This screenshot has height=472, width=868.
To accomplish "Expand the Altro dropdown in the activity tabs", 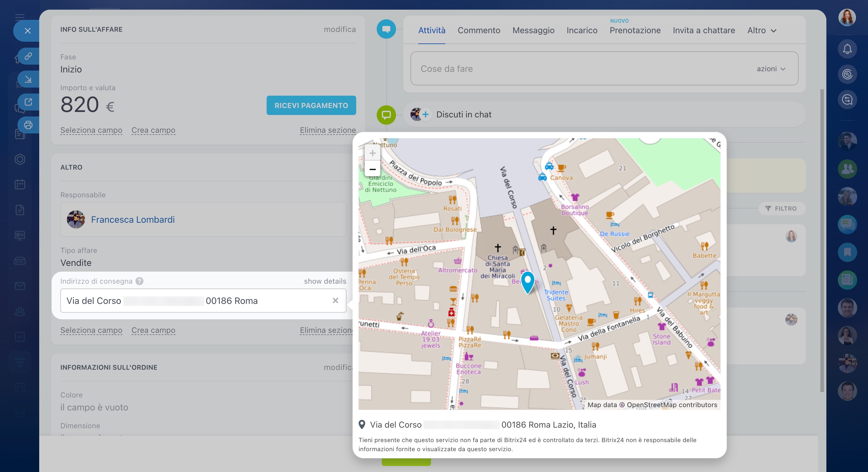I will click(x=762, y=30).
